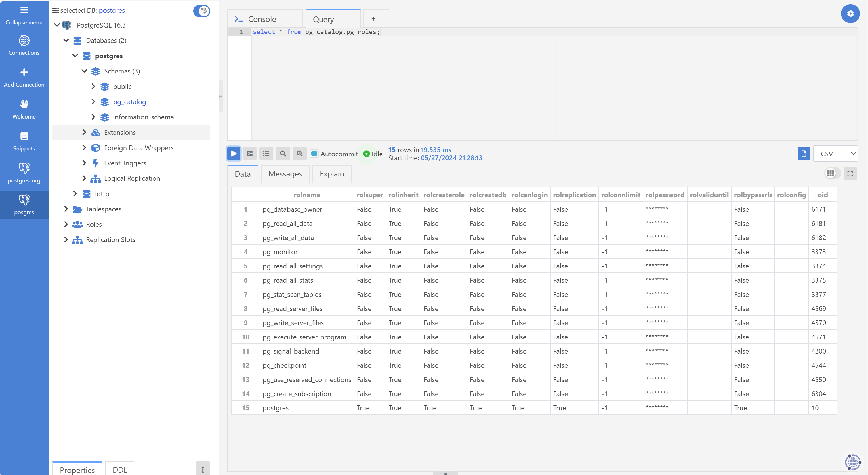
Task: Switch to the Explain tab
Action: click(332, 174)
